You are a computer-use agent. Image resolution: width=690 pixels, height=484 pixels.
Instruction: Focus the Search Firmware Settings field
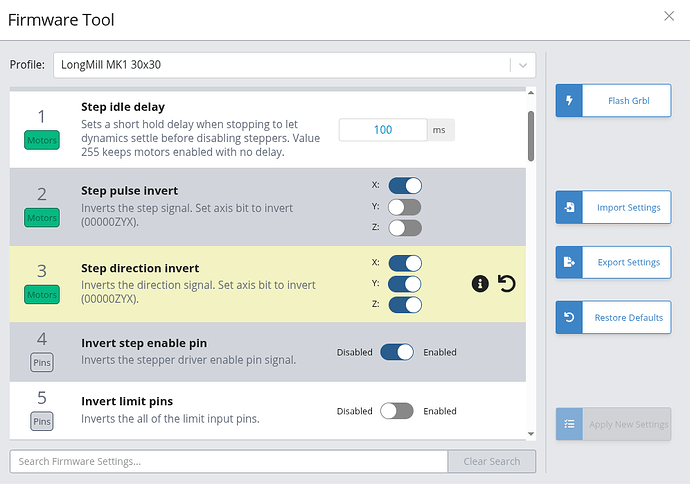[229, 461]
